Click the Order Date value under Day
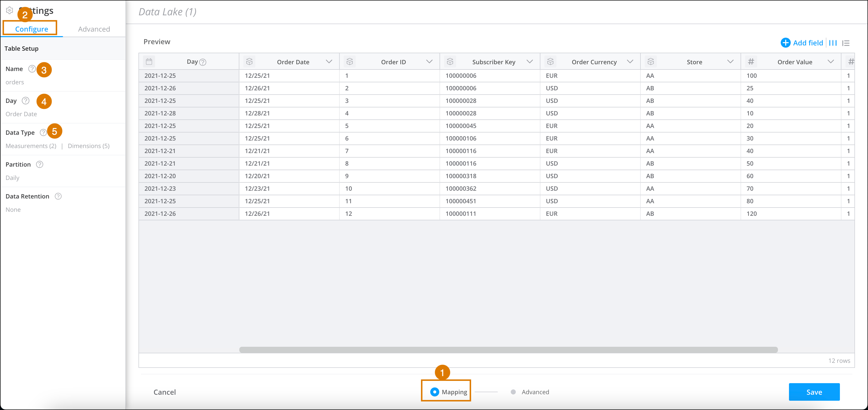 (21, 114)
